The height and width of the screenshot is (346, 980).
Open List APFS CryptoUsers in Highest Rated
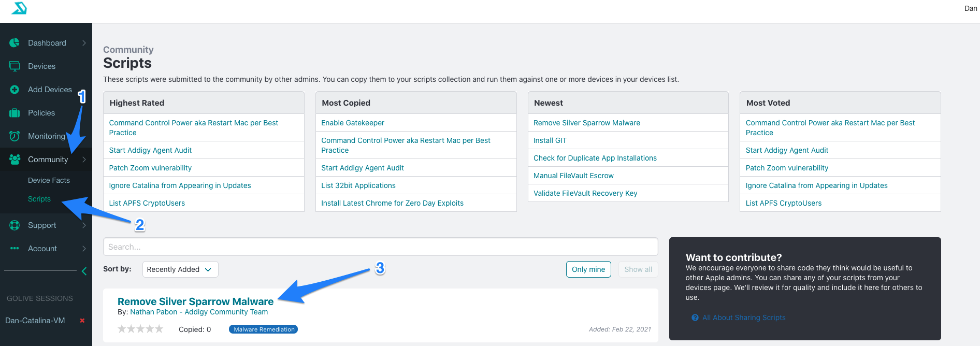[147, 203]
